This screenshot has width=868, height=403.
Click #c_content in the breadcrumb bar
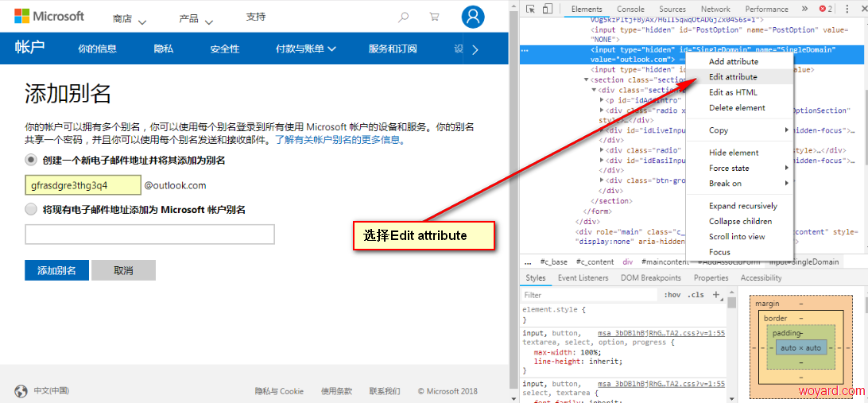595,262
